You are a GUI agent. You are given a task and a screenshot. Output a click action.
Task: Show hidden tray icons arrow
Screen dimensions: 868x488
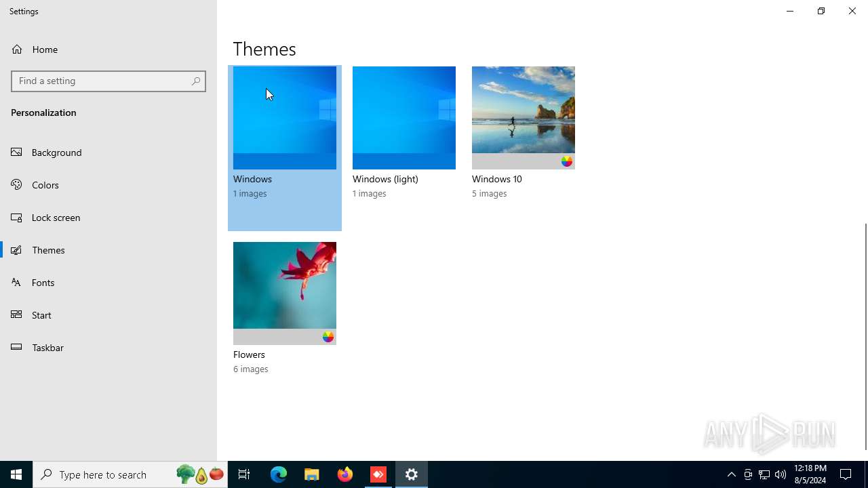click(732, 474)
